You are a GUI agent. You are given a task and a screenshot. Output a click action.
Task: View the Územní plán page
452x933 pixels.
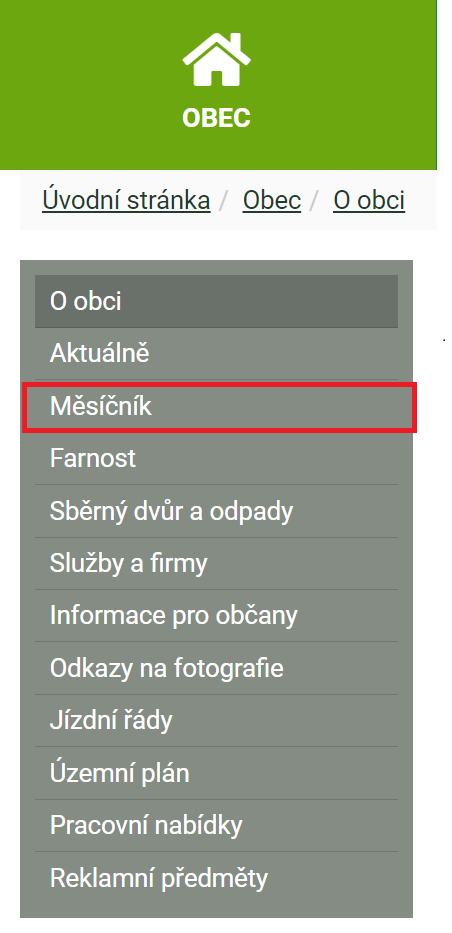pyautogui.click(x=216, y=774)
